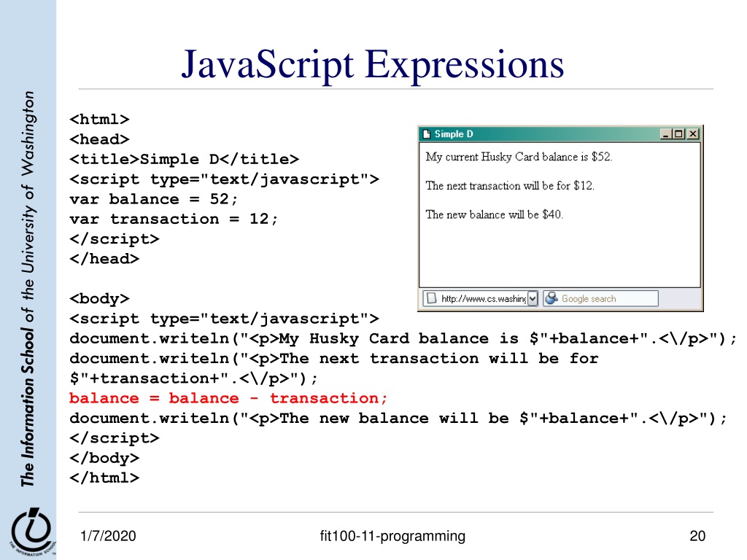
Task: Click the '</head>' closing tag line
Action: point(104,259)
